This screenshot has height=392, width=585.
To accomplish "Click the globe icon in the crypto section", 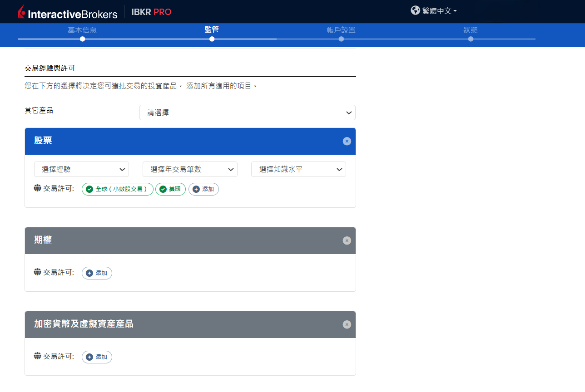I will (x=38, y=356).
